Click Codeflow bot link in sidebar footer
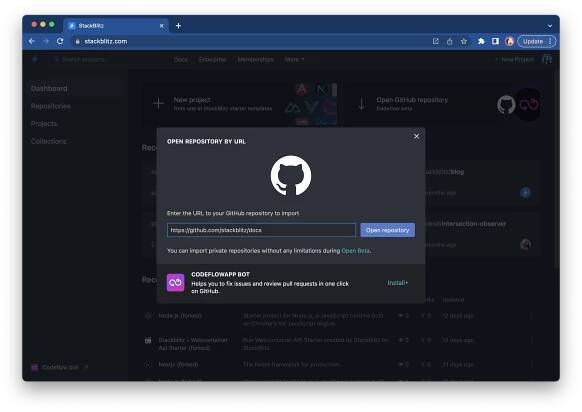The height and width of the screenshot is (412, 582). 60,367
